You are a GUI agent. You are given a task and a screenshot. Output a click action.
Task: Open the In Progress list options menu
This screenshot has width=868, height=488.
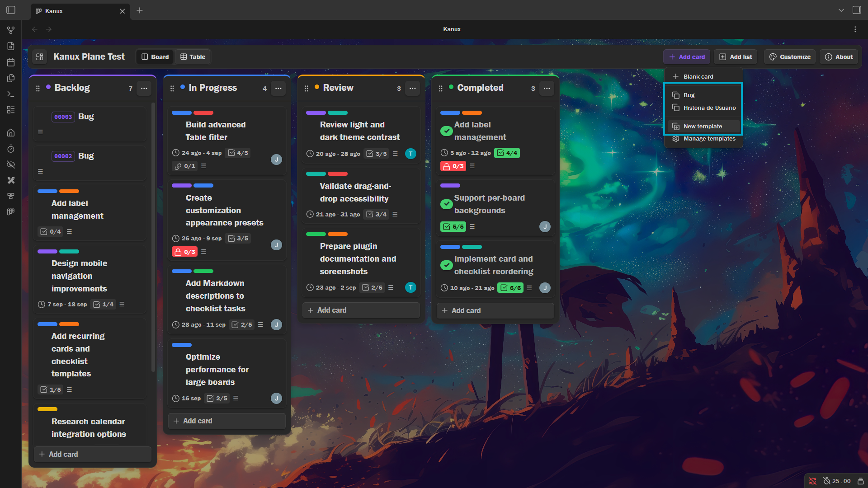278,89
